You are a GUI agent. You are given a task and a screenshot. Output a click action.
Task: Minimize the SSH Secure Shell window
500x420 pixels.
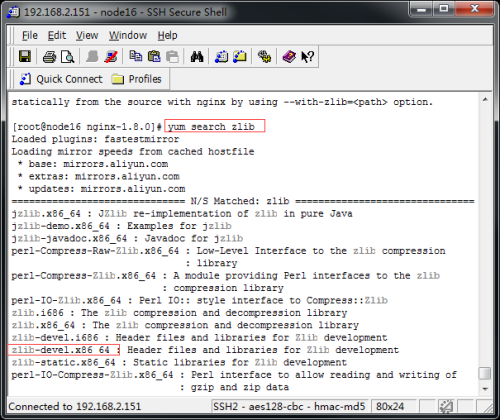click(x=421, y=9)
